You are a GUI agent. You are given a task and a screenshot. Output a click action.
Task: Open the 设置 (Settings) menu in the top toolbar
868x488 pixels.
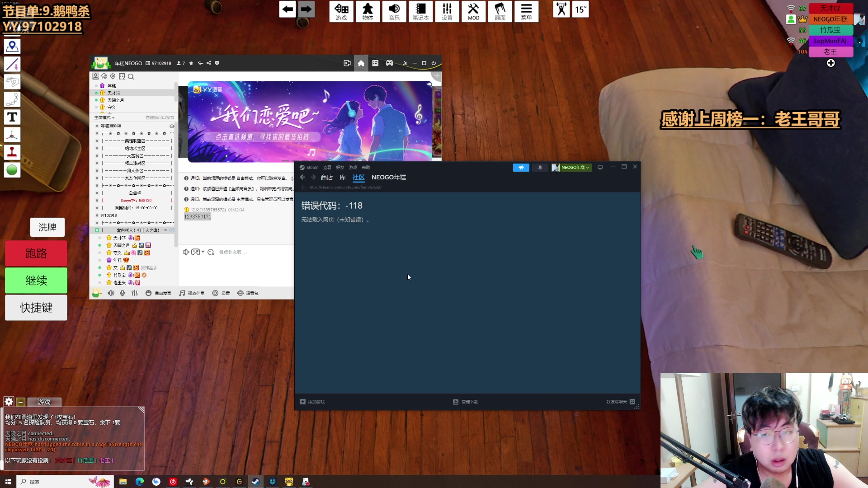447,11
